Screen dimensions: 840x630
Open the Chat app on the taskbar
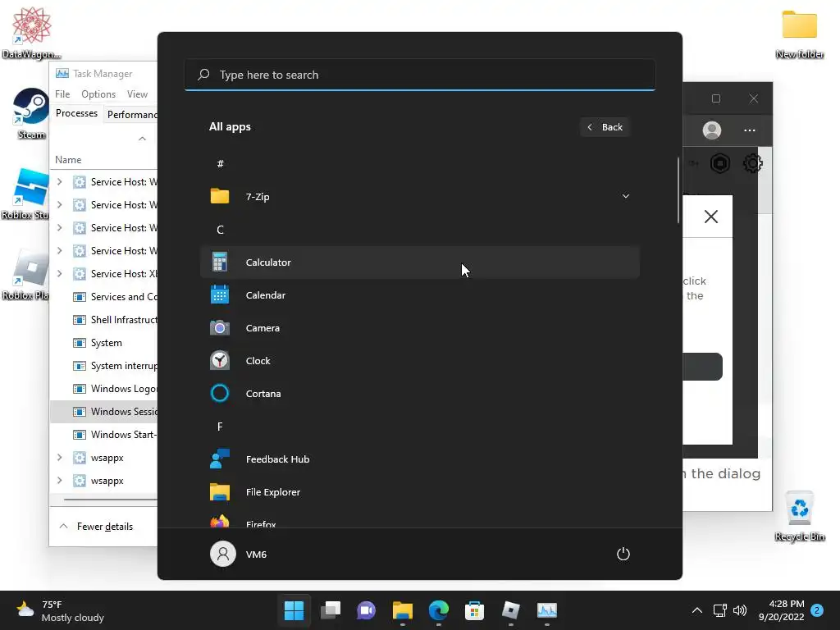click(x=366, y=610)
